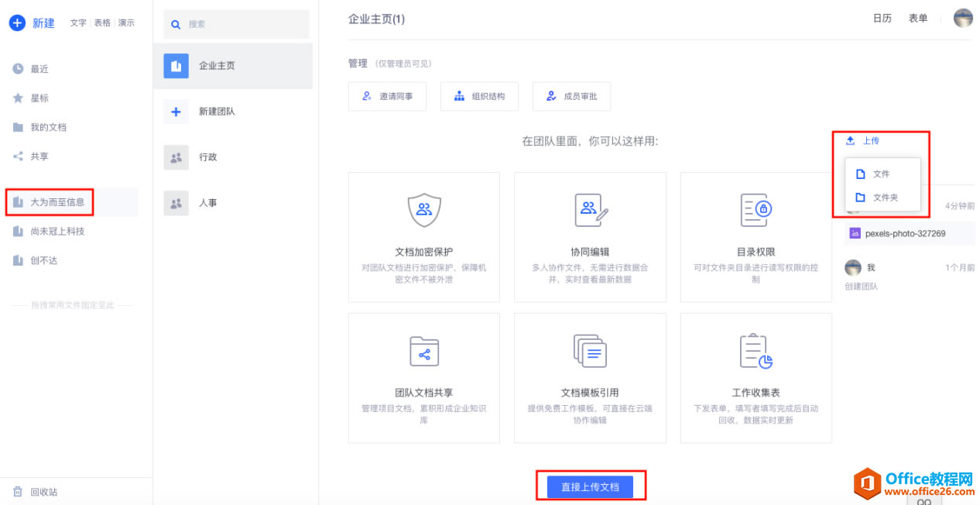Click the blue plus 新建 icon

pyautogui.click(x=17, y=23)
